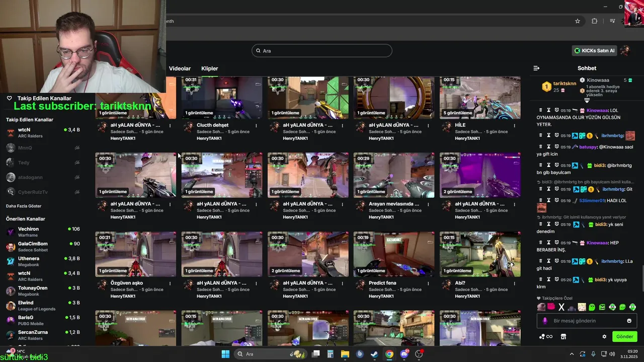Viewport: 644px width, 362px height.
Task: Open the chat gift shop icon
Action: click(x=563, y=336)
